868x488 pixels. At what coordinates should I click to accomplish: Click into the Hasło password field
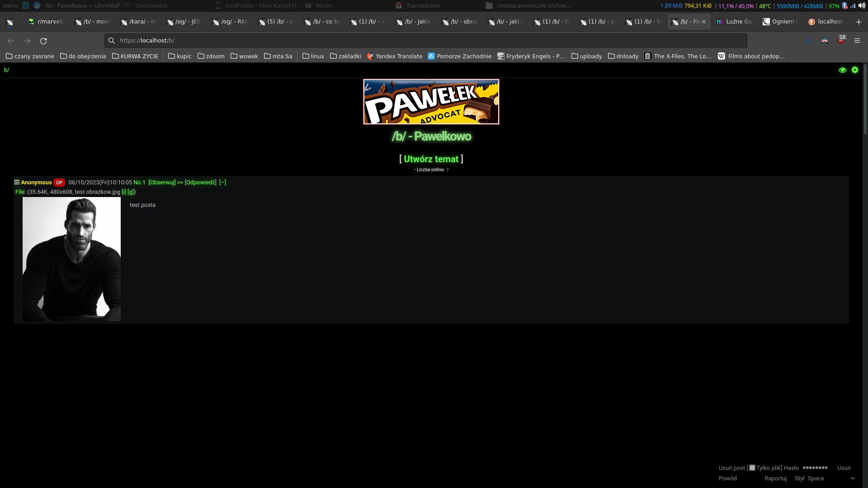pyautogui.click(x=817, y=468)
